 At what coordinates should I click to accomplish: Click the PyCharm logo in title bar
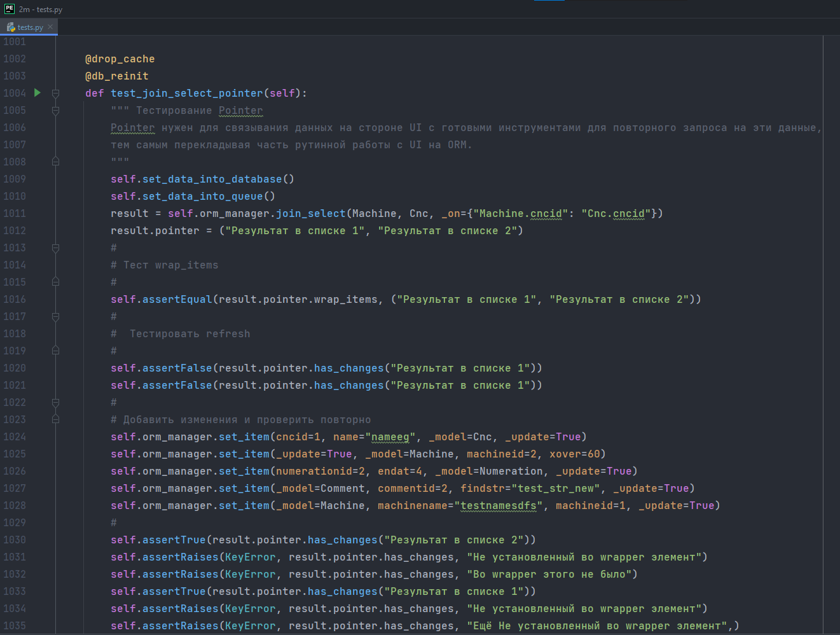10,9
